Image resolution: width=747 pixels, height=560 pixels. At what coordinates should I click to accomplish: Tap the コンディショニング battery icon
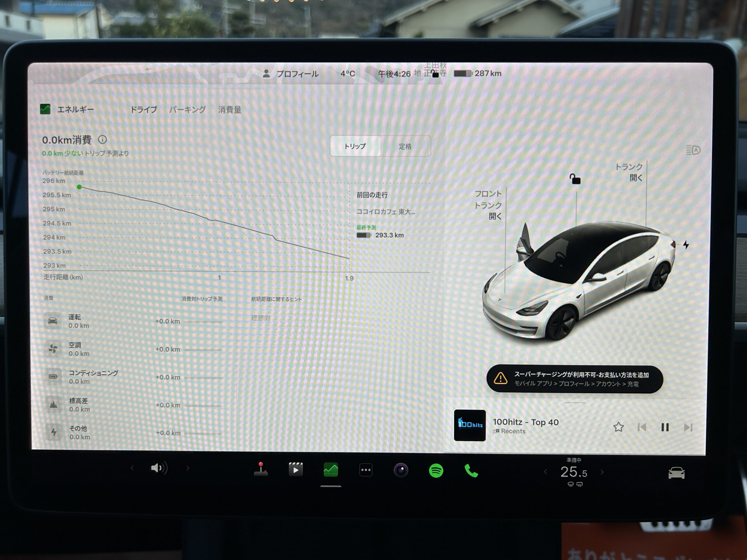(53, 377)
